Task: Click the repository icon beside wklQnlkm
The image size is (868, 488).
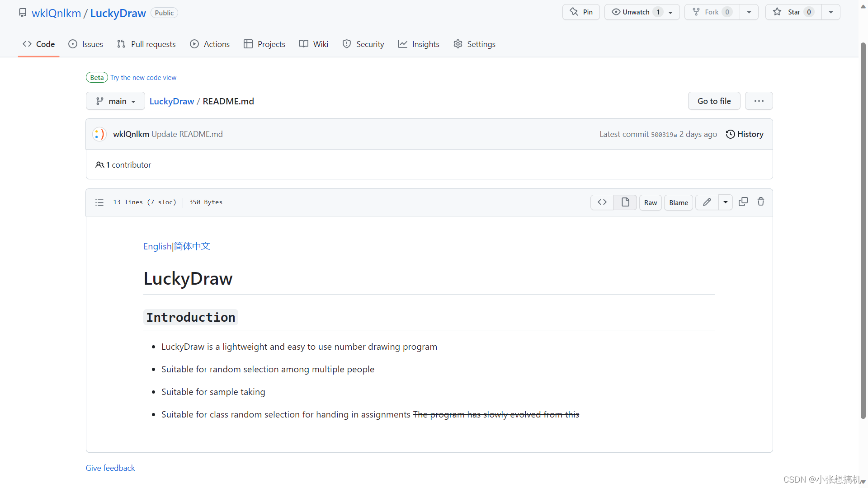Action: click(x=23, y=13)
